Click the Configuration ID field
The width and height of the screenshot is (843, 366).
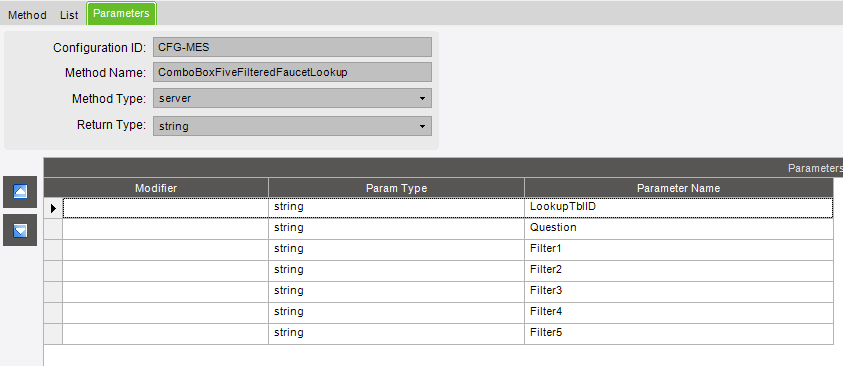(x=292, y=47)
